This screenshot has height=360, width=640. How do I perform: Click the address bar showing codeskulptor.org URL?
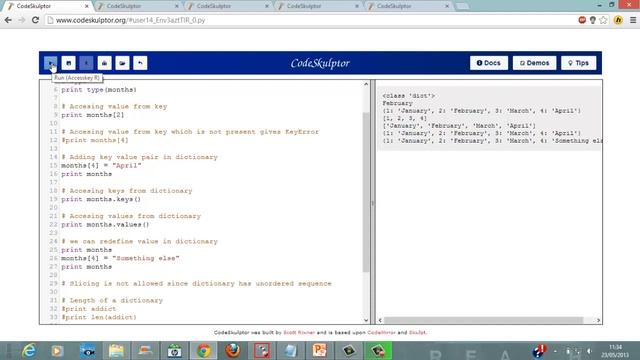[310, 20]
